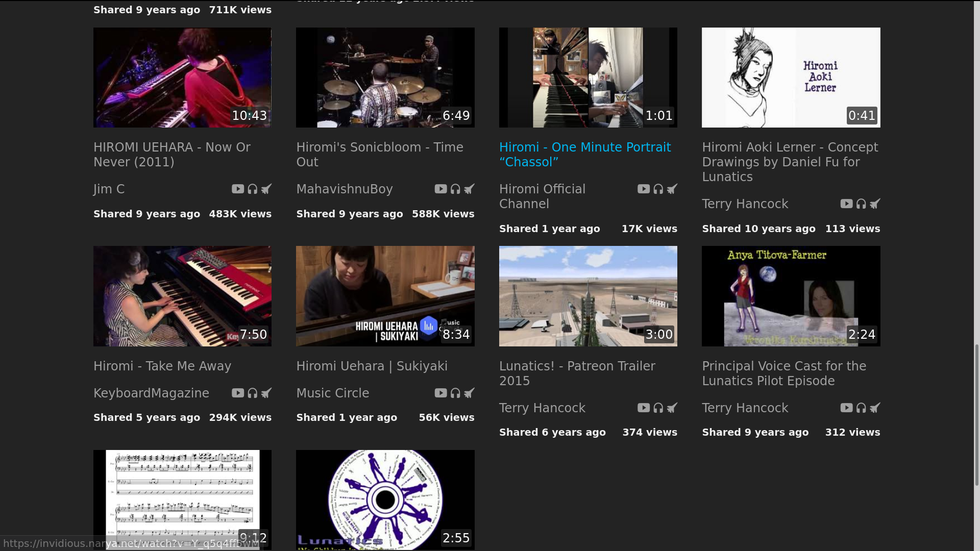Click fighter-jet instance icon beside Hiromi Official Channel
The image size is (980, 551).
click(x=672, y=189)
